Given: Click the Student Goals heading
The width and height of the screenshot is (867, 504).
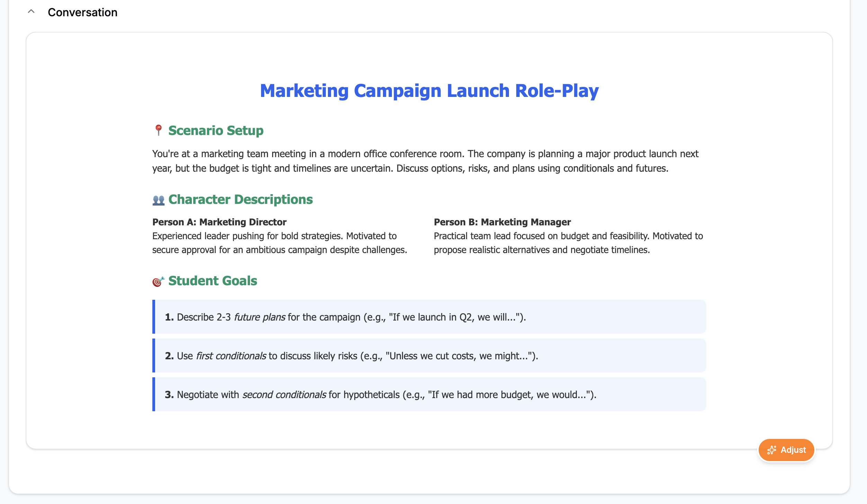Looking at the screenshot, I should click(213, 281).
